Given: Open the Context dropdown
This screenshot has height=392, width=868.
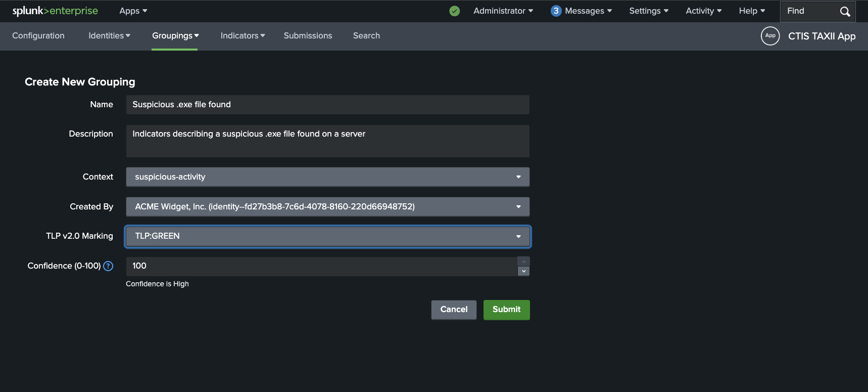Looking at the screenshot, I should click(327, 177).
